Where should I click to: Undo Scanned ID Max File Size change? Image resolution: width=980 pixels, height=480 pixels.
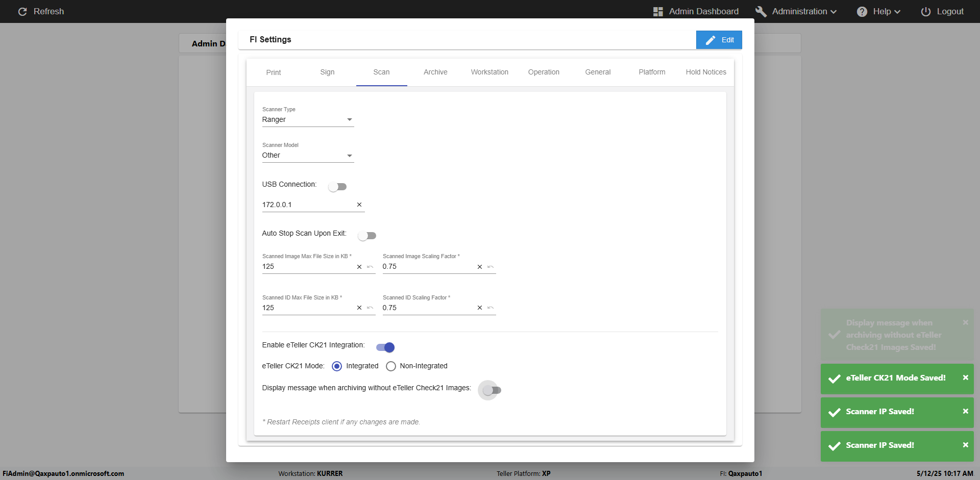370,308
